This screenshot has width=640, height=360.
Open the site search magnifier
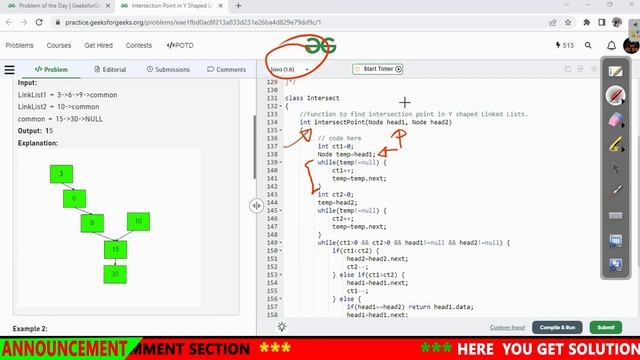coord(588,45)
